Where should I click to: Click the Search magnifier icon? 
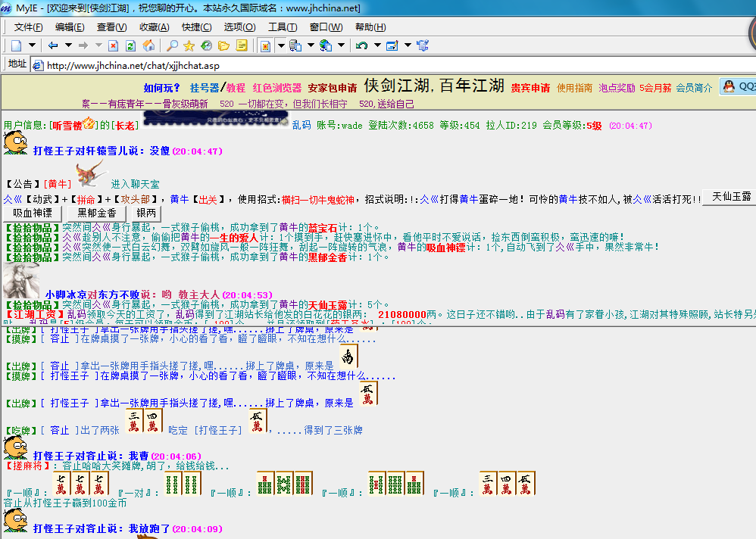pyautogui.click(x=172, y=45)
